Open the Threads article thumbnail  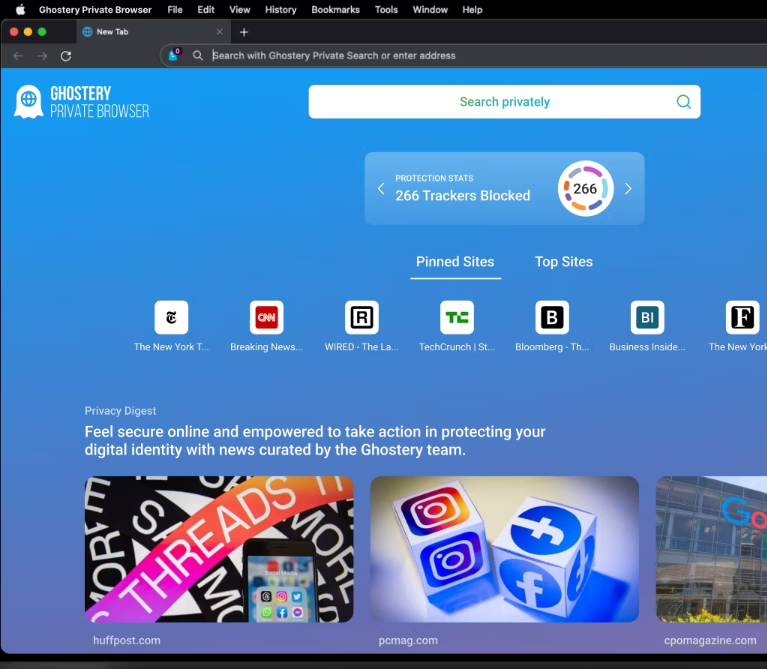pos(219,549)
